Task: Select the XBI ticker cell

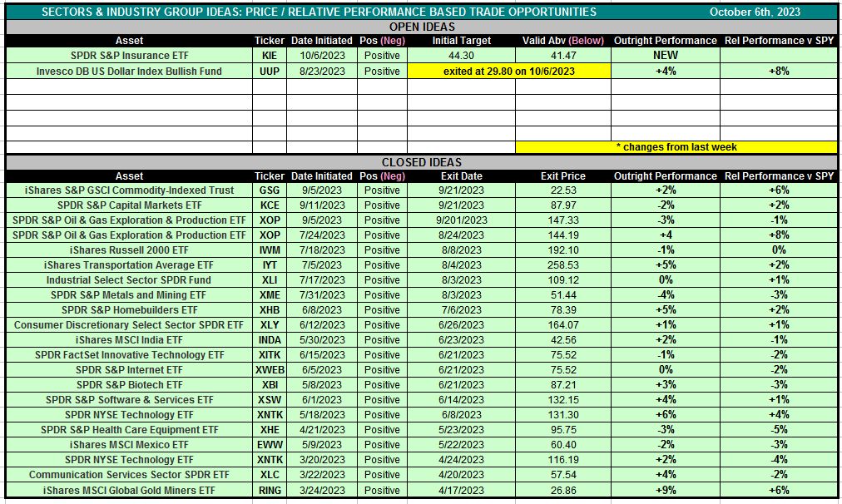Action: 269,385
